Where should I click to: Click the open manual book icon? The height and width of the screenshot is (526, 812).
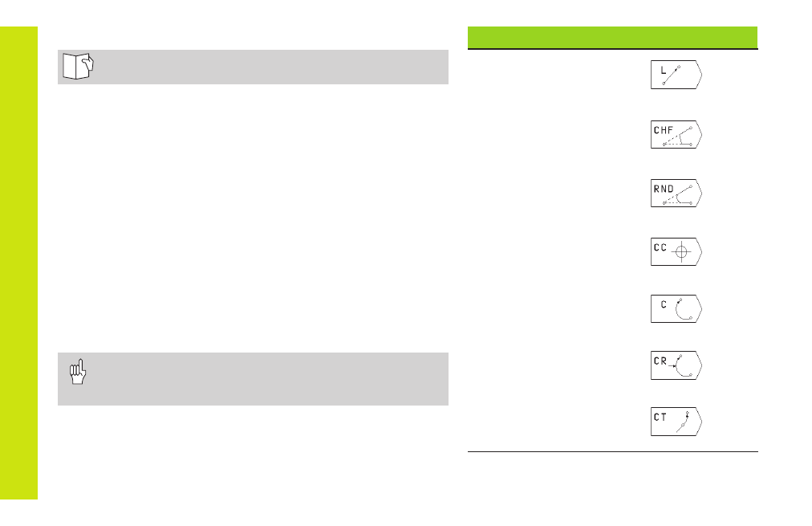point(78,67)
